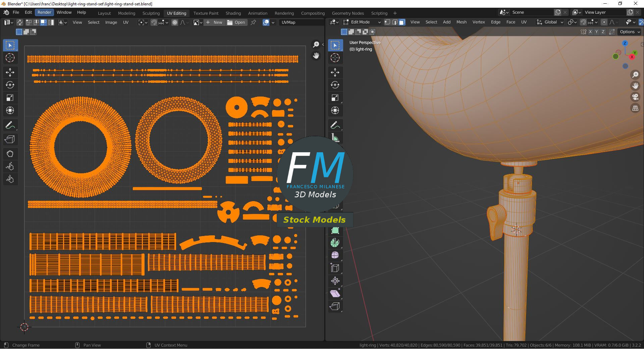This screenshot has width=644, height=349.
Task: Choose the Shear tool in 3D viewport
Action: [x=335, y=294]
